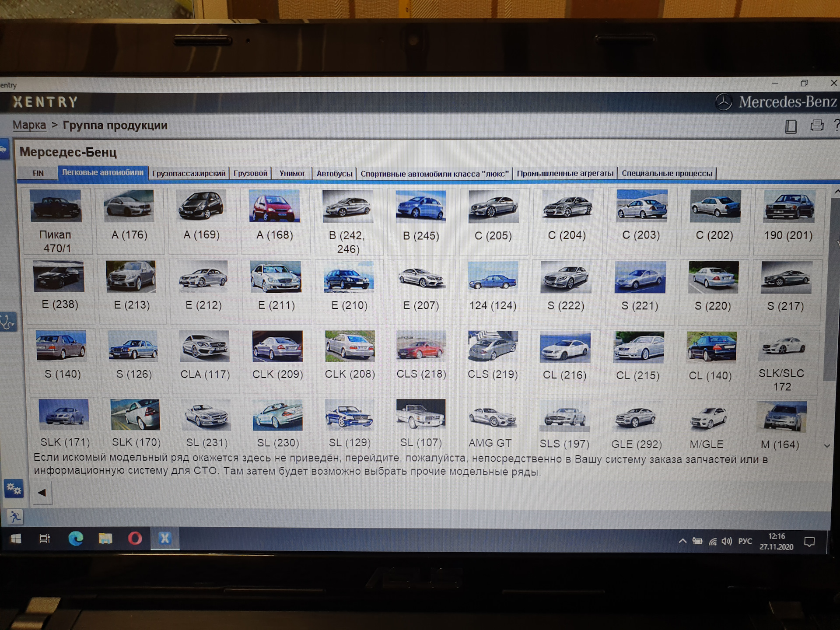Open Opera browser from the taskbar

(x=135, y=538)
